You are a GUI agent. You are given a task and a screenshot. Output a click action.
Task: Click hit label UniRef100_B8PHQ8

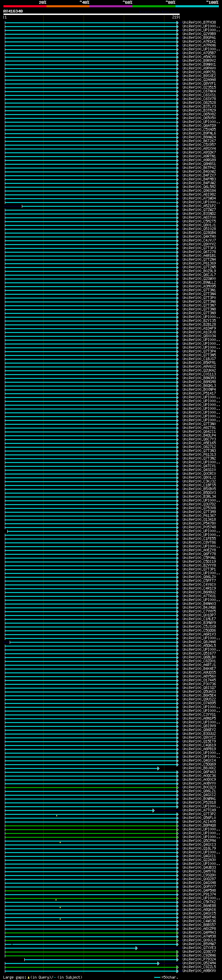[199, 826]
